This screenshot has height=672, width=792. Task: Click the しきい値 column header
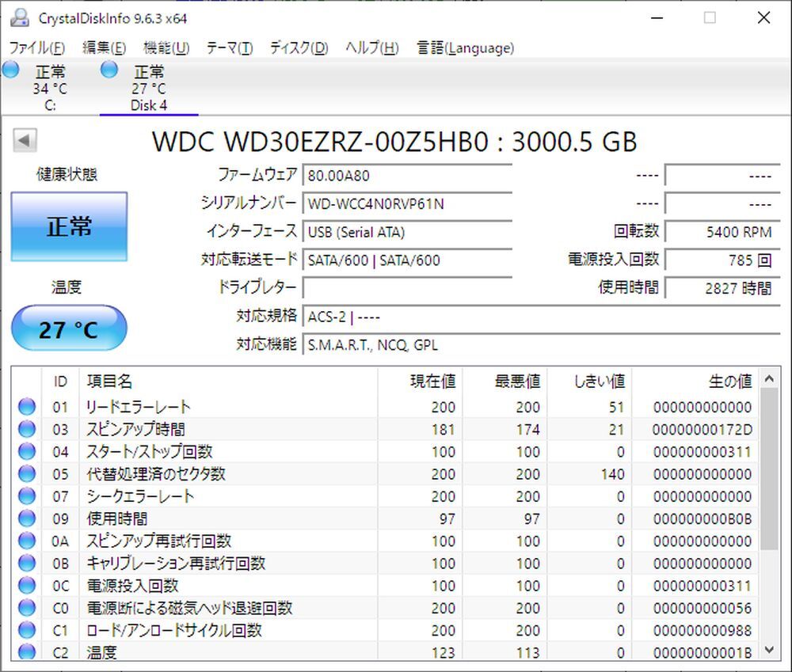coord(589,382)
